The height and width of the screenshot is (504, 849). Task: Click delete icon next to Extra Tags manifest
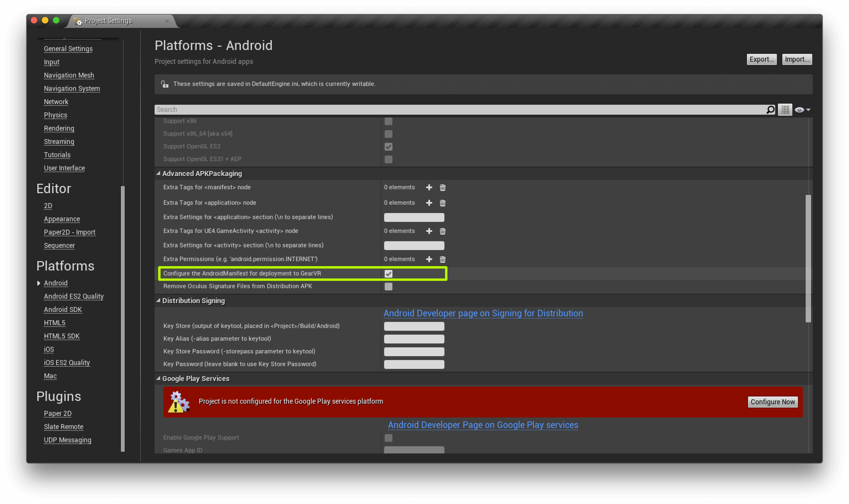(x=443, y=187)
